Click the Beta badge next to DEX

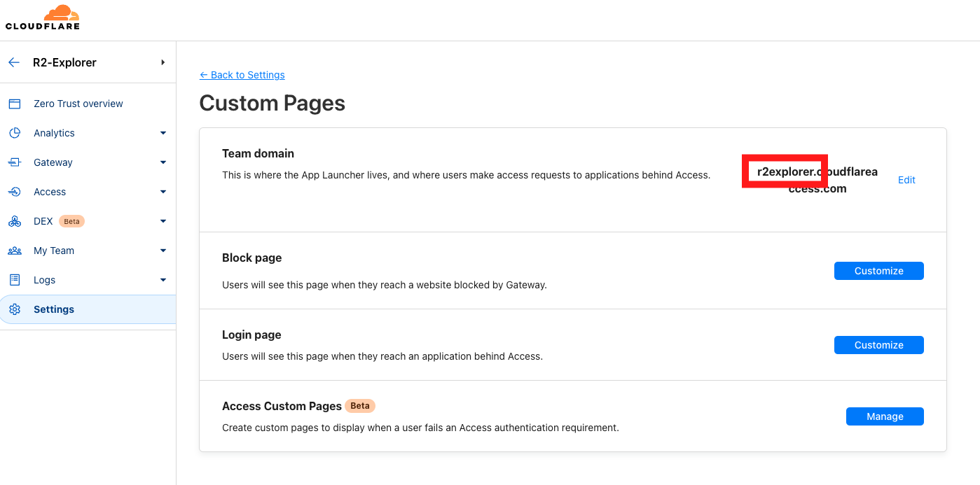[x=71, y=221]
